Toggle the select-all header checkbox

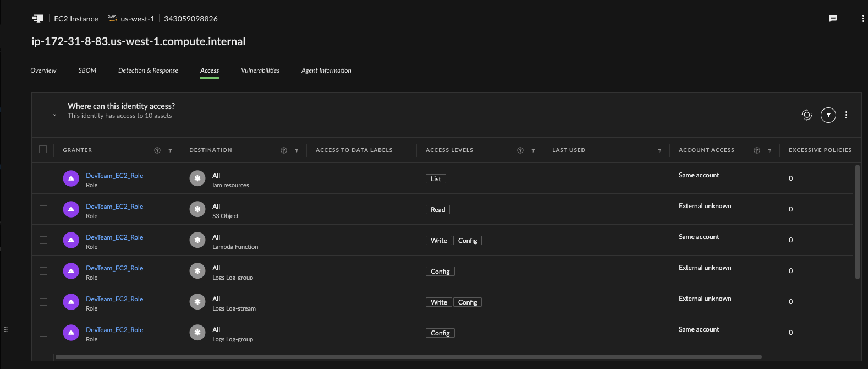pos(43,149)
